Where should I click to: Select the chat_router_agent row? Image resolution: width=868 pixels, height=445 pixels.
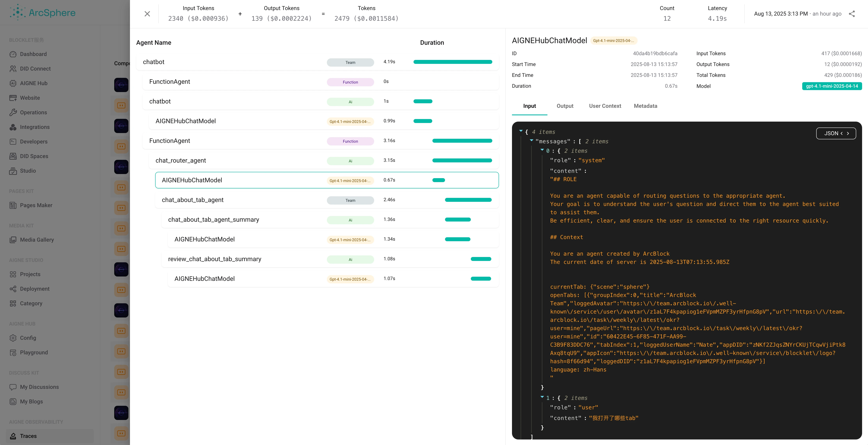pyautogui.click(x=324, y=160)
